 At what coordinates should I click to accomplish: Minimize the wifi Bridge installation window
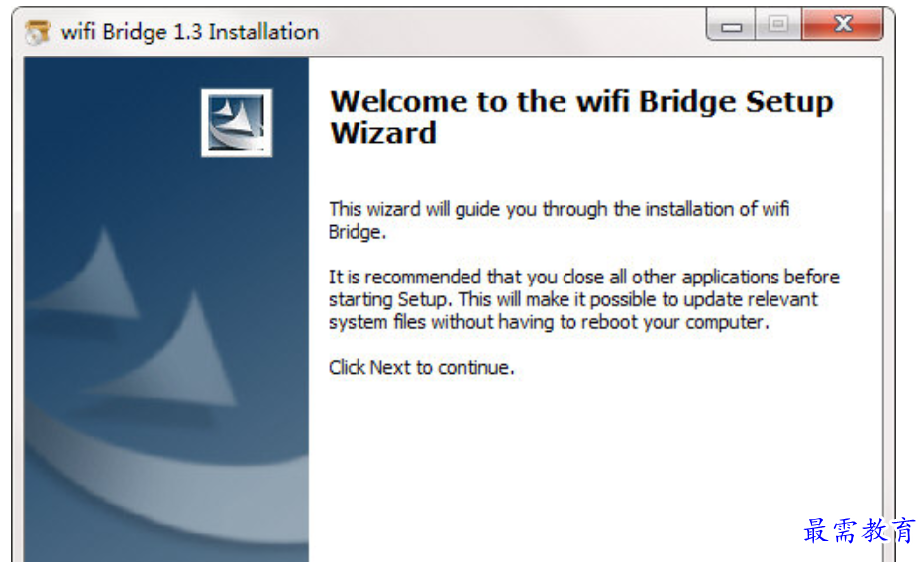pos(732,27)
